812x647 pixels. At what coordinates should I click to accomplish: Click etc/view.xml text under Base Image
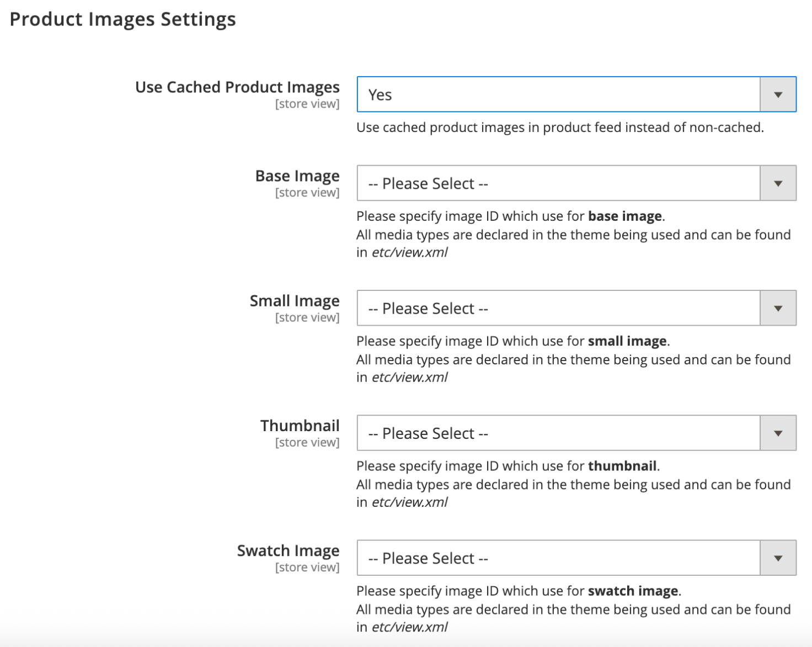click(x=410, y=252)
